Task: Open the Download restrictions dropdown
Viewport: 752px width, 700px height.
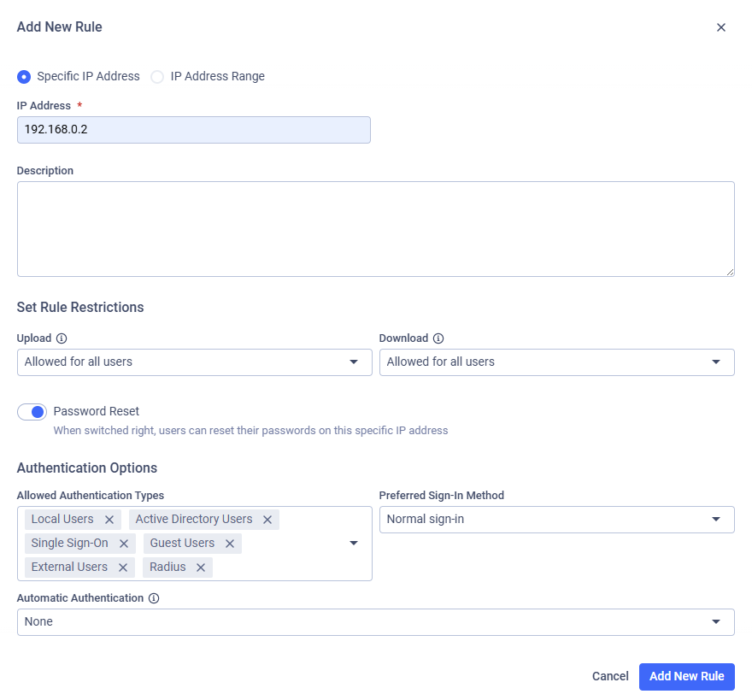Action: click(x=556, y=362)
